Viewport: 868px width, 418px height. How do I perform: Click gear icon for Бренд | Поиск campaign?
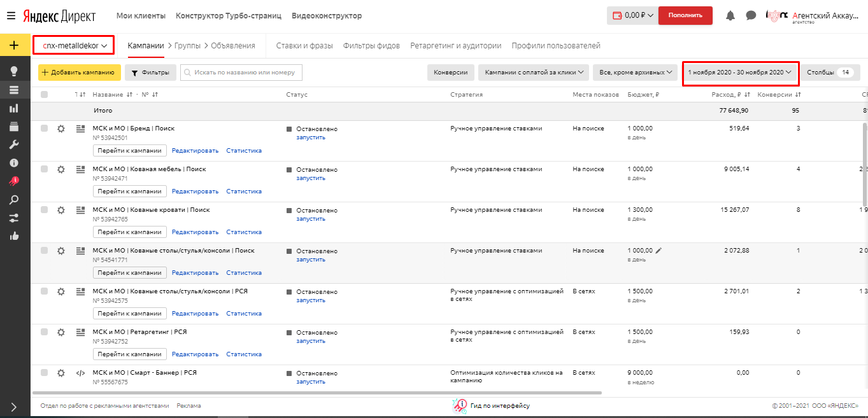point(61,129)
